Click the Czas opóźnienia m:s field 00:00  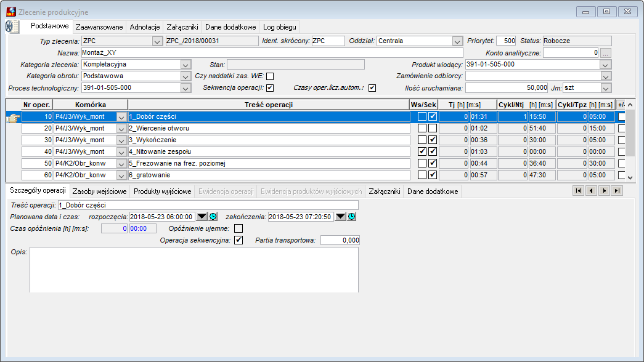(142, 228)
